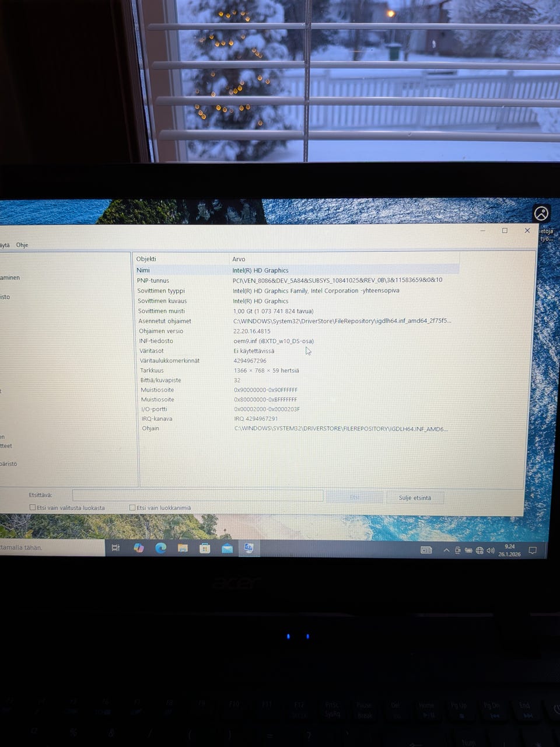
Task: Click memory address '0x90000000-0x90FFFFFF'
Action: pos(266,390)
